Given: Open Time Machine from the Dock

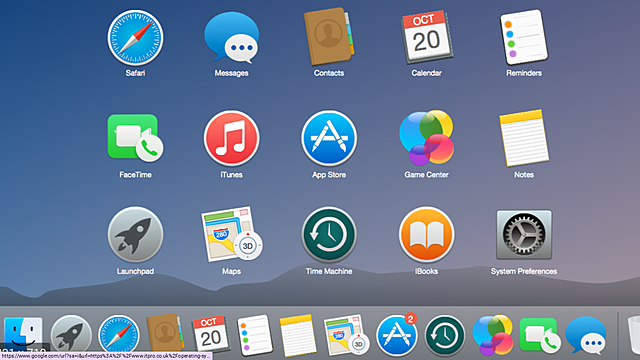Looking at the screenshot, I should tap(444, 336).
